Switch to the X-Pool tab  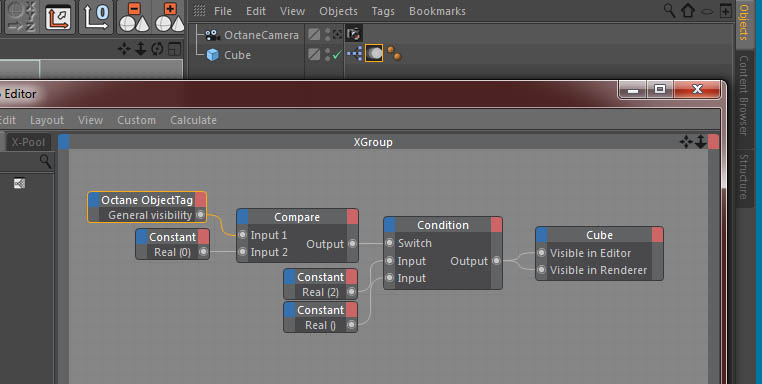click(28, 142)
